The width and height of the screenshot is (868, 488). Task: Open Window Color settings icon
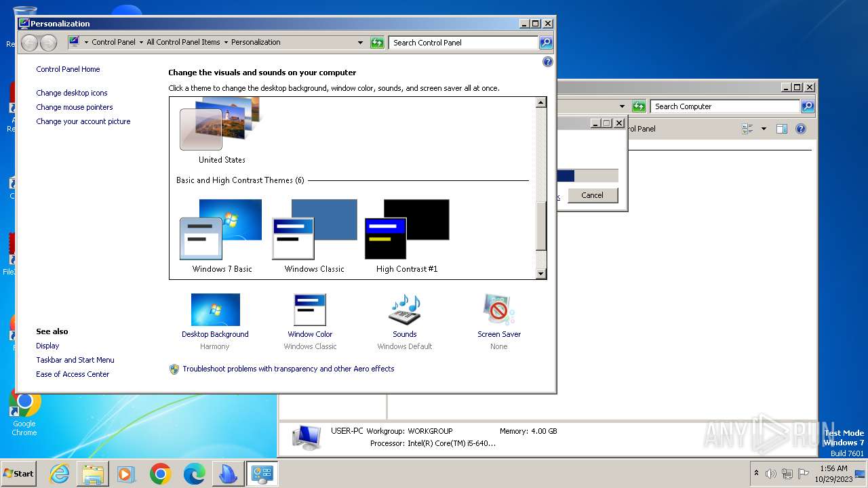[310, 310]
